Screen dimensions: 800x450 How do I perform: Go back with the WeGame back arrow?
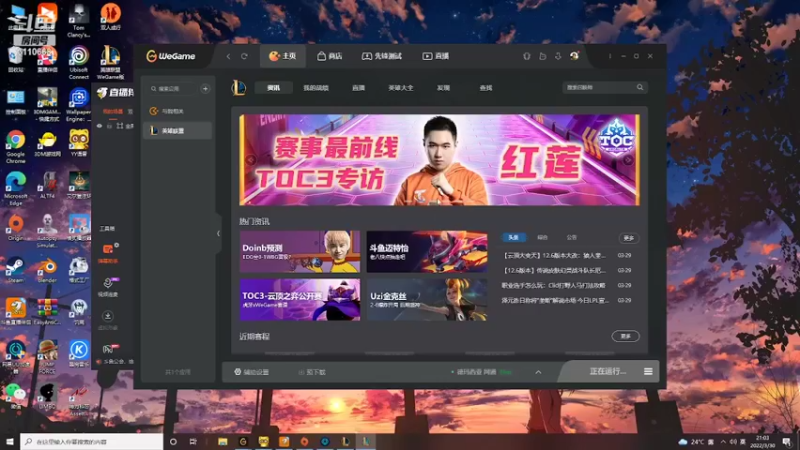coord(228,56)
